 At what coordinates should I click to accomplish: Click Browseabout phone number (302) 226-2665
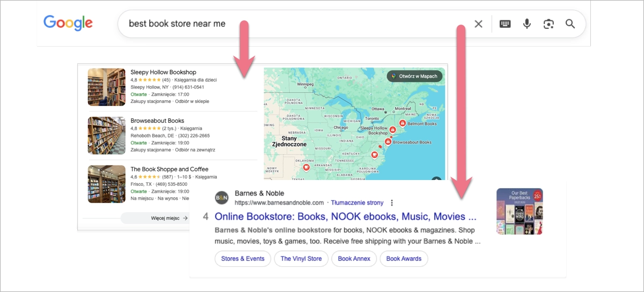pos(193,136)
